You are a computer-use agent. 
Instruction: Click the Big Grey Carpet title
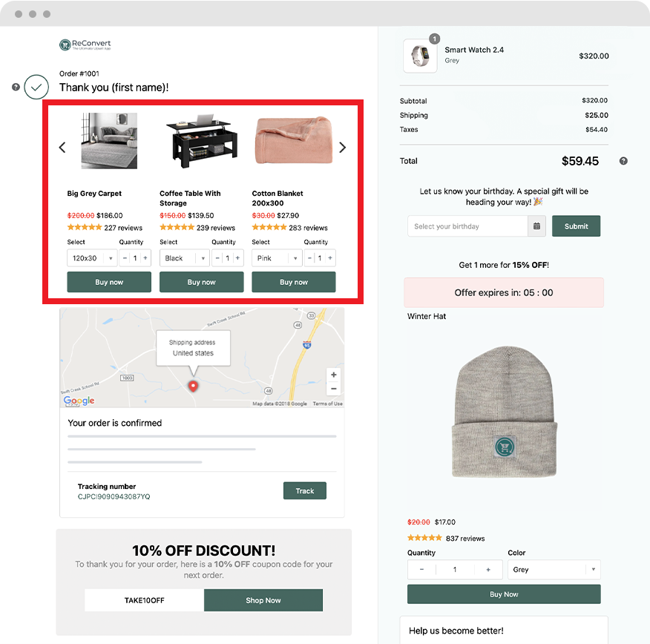pos(94,194)
